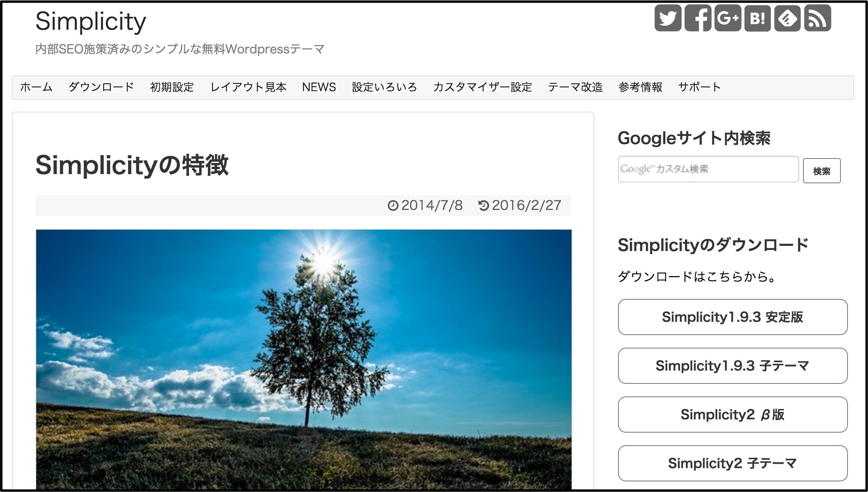Click the Simplicityのダウンロード widget heading
This screenshot has width=868, height=492.
pos(713,245)
